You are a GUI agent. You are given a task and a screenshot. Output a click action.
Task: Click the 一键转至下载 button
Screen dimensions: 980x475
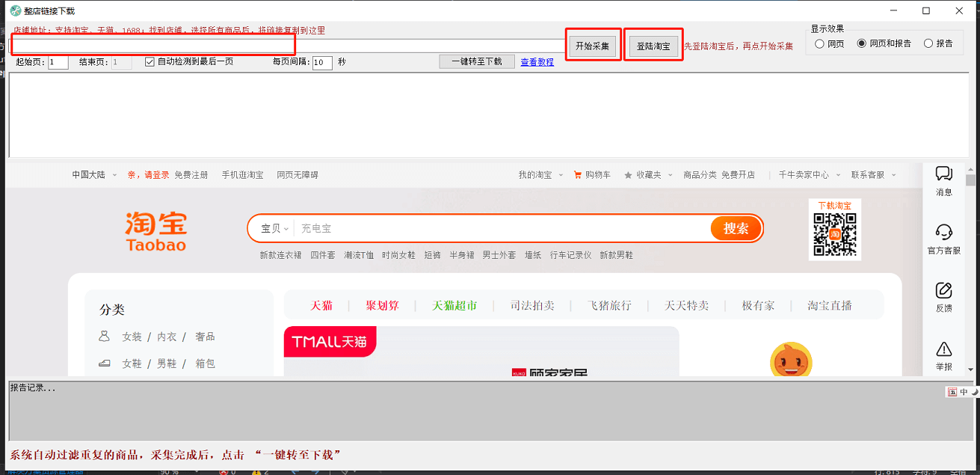click(x=477, y=61)
